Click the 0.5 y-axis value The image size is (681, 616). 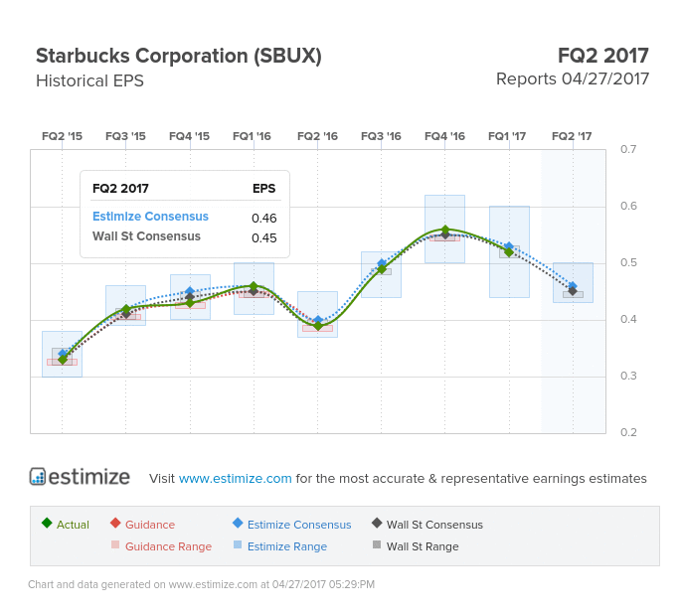point(628,262)
